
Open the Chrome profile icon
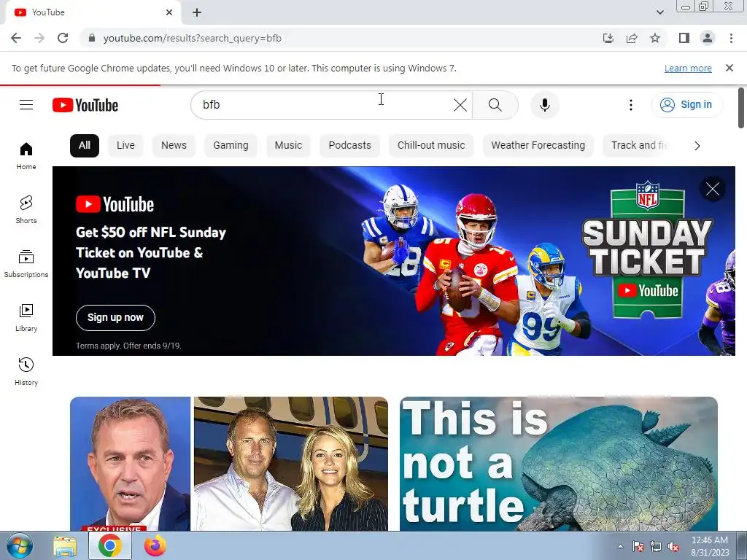(708, 38)
